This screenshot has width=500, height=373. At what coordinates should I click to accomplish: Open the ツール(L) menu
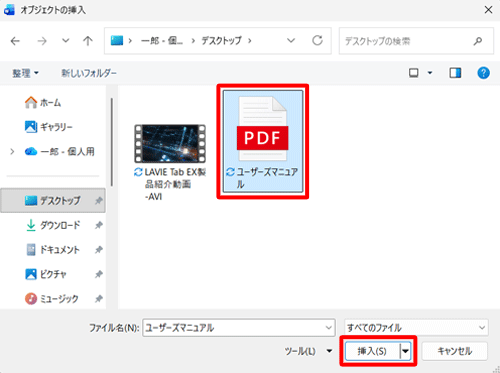[x=308, y=351]
